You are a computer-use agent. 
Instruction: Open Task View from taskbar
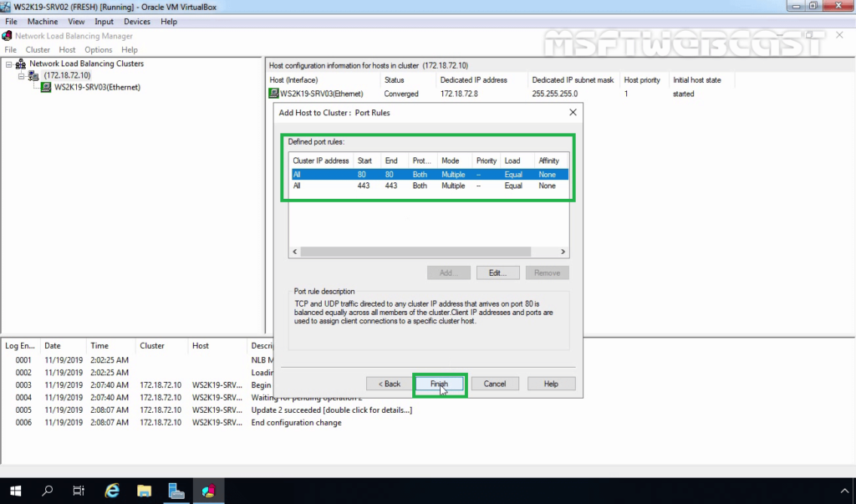tap(79, 491)
